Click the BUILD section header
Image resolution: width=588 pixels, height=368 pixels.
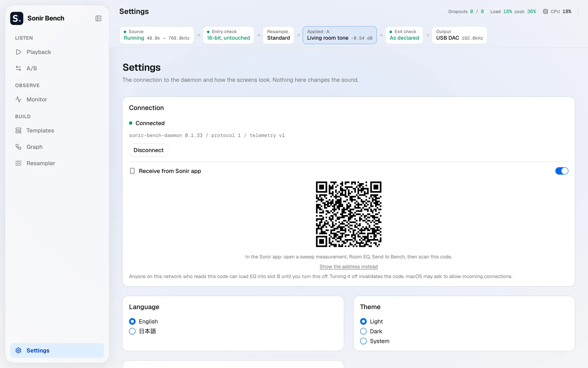[23, 117]
